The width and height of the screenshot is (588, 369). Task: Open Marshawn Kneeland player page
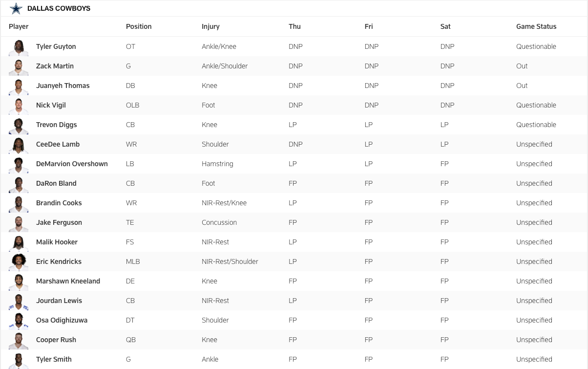coord(68,281)
